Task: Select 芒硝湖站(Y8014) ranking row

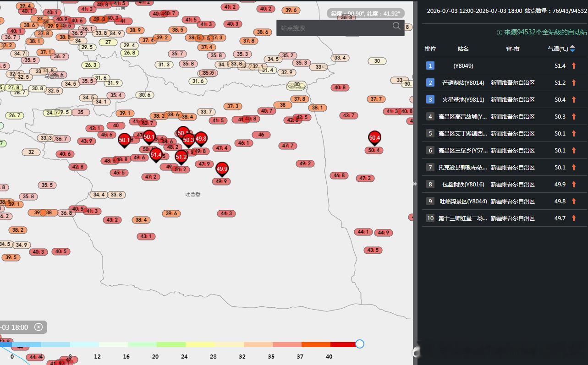Action: click(x=505, y=82)
